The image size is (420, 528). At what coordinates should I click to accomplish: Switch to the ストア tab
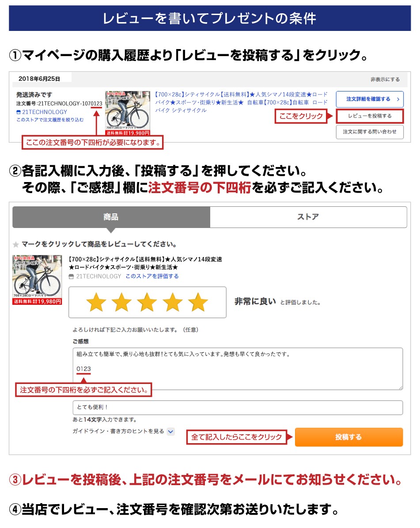tap(308, 217)
